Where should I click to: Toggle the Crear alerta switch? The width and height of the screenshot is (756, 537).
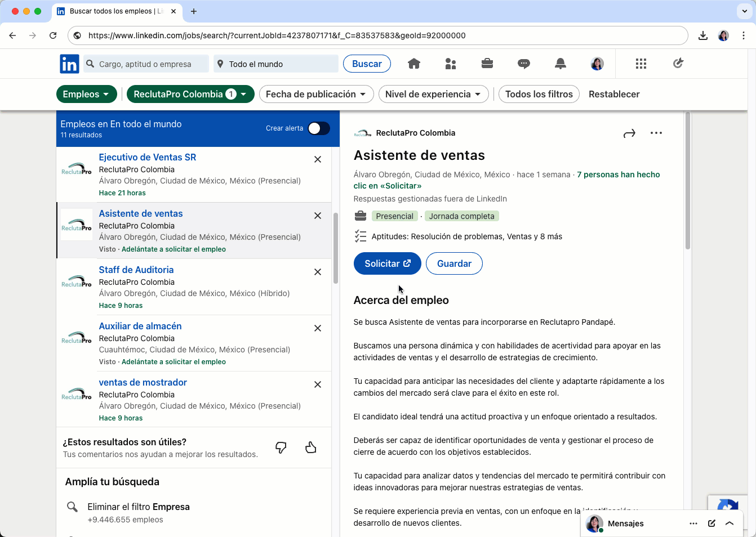[318, 128]
